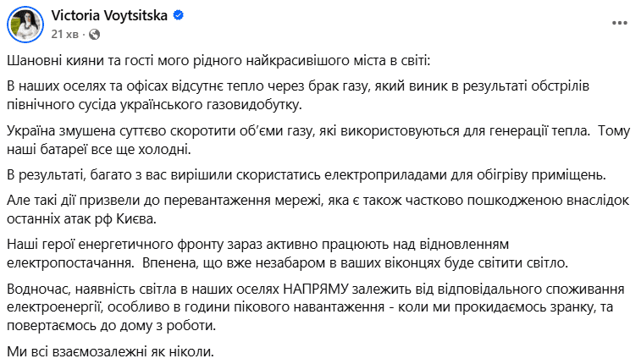This screenshot has width=641, height=364.
Task: Click the blue verified badge icon
Action: (180, 16)
